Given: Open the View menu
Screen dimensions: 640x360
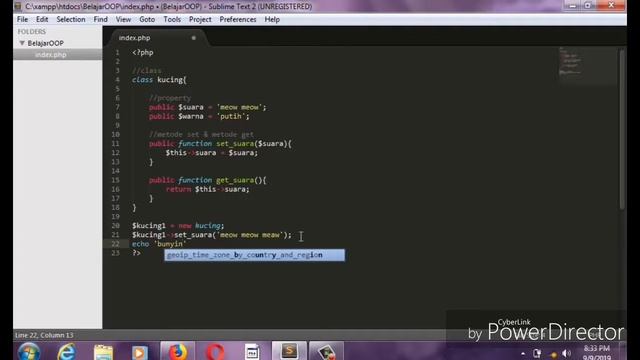Looking at the screenshot, I should click(123, 19).
